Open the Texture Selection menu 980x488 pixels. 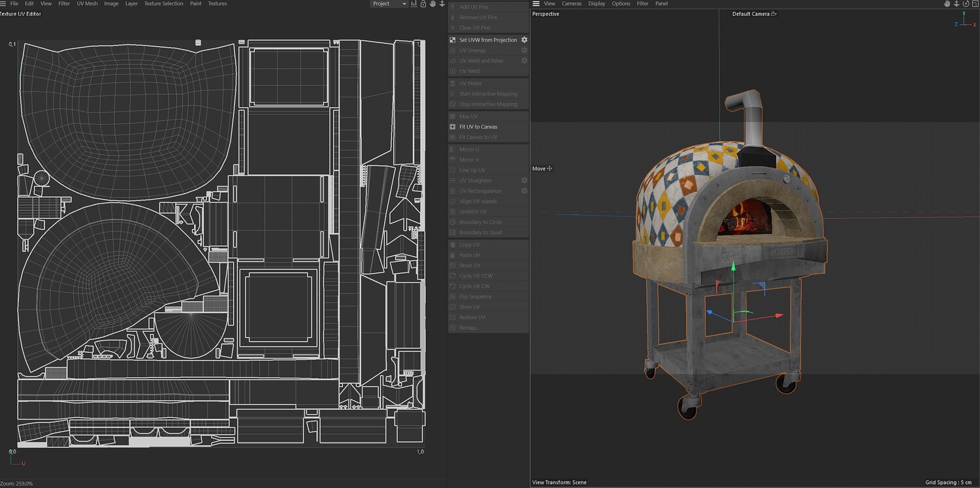pos(163,4)
